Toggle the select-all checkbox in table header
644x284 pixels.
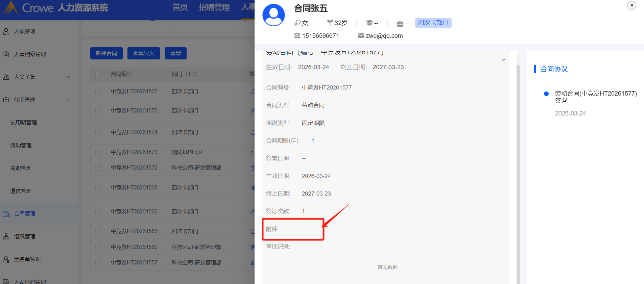[x=98, y=74]
